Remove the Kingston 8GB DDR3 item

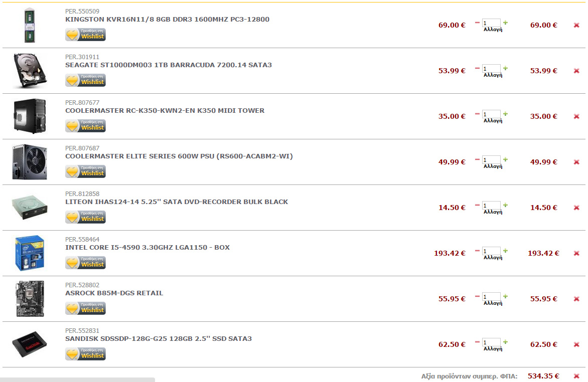(x=576, y=25)
